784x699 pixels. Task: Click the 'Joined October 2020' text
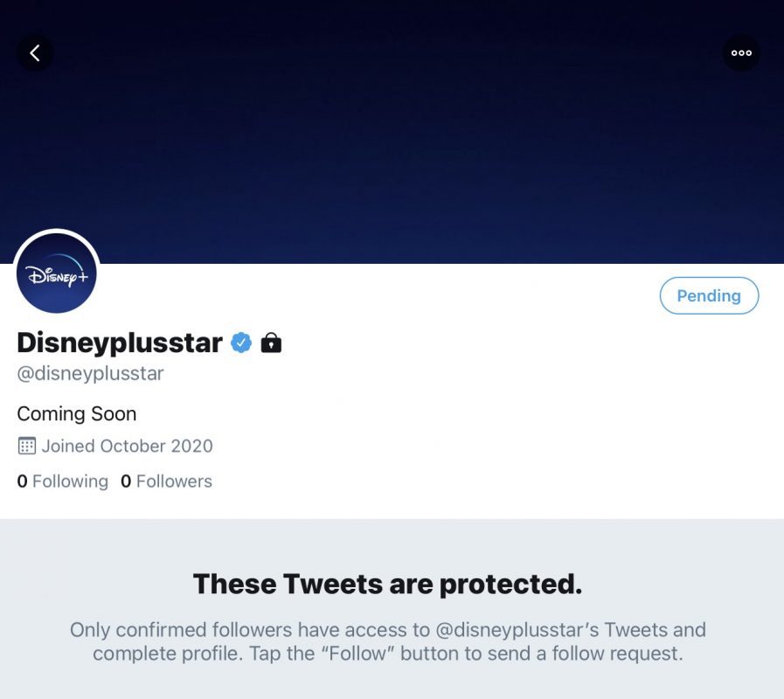click(127, 446)
